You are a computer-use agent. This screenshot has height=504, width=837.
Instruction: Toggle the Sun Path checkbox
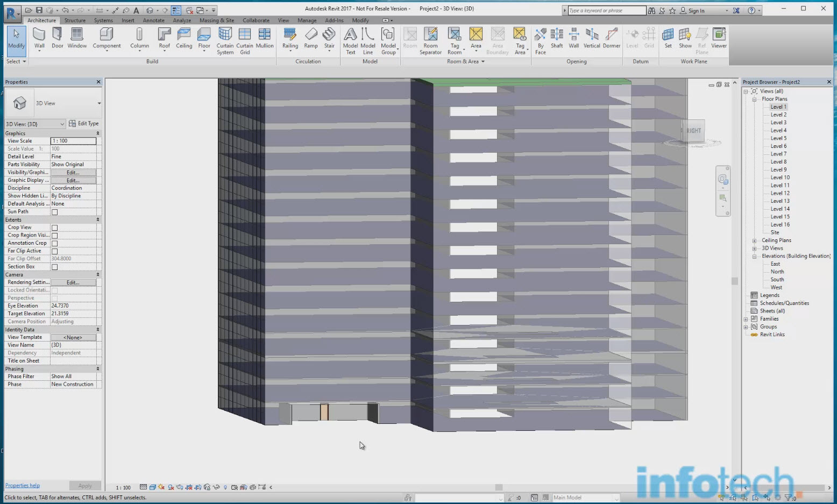[54, 212]
